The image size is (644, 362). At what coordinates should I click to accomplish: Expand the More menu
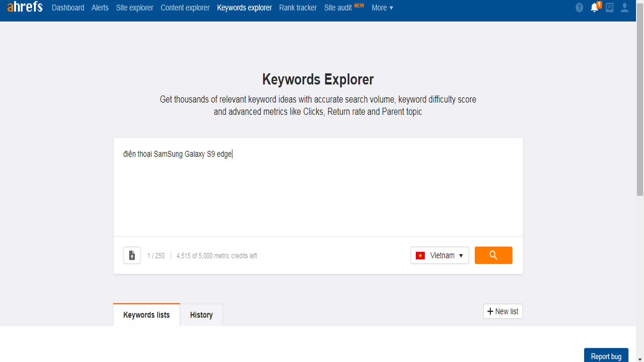click(382, 8)
